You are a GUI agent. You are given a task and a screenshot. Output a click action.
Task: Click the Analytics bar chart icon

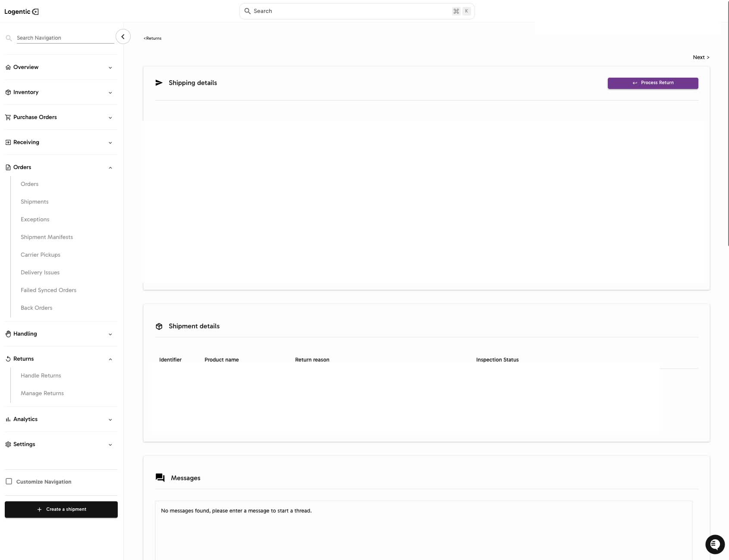[x=8, y=419]
